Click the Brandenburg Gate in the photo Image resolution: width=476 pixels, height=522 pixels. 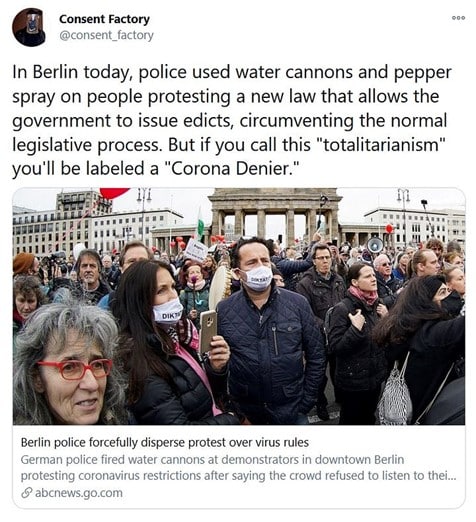coord(276,216)
